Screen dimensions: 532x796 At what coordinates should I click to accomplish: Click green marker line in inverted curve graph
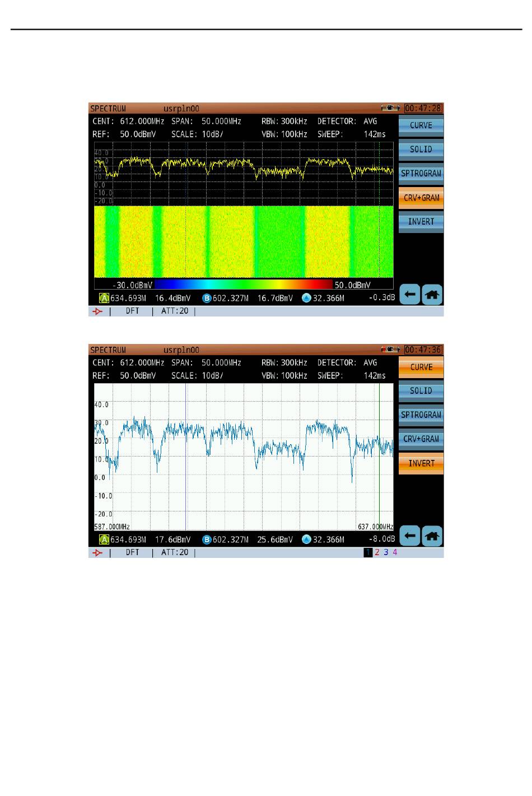pyautogui.click(x=379, y=457)
